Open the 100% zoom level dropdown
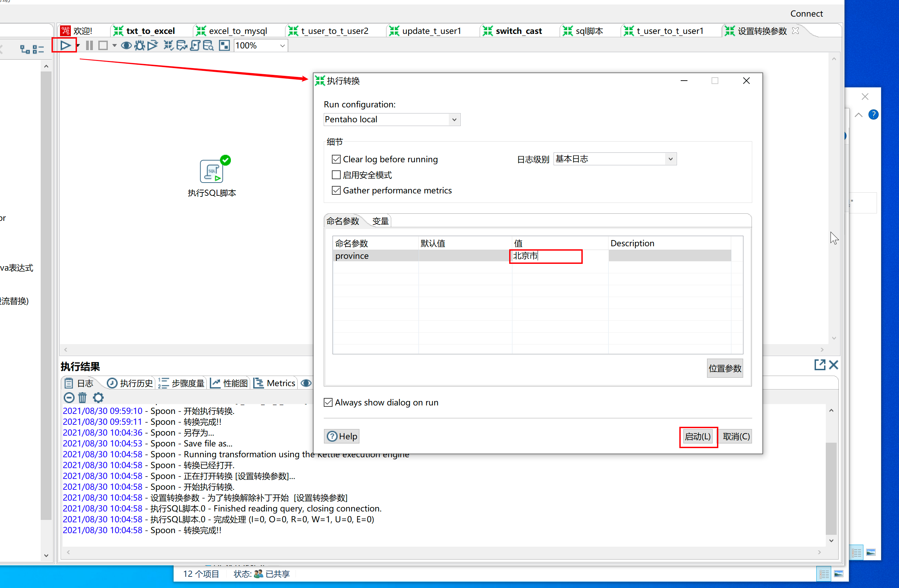899x588 pixels. tap(261, 46)
